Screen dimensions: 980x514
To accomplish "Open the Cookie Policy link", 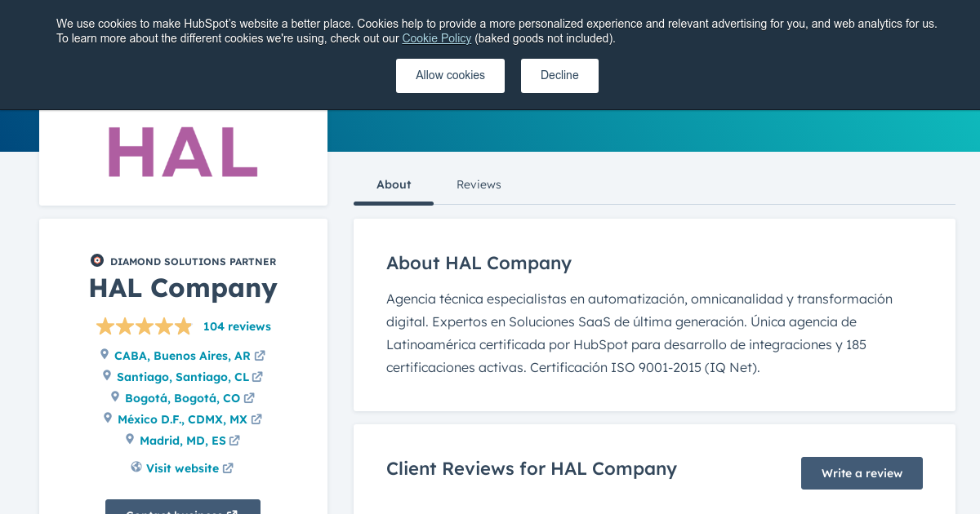I will 436,38.
